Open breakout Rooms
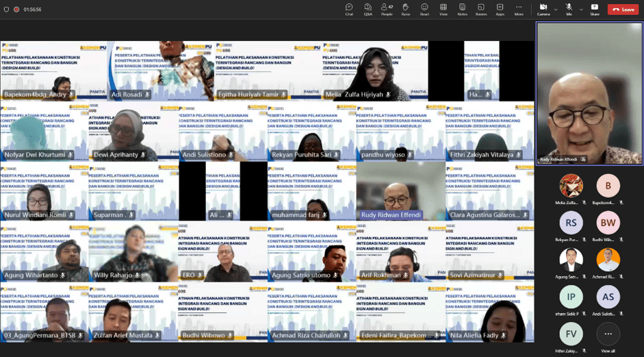The height and width of the screenshot is (357, 644). click(481, 9)
